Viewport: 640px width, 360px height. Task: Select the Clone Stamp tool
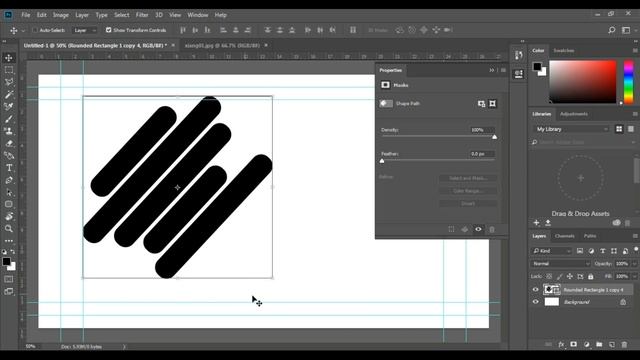(9, 131)
